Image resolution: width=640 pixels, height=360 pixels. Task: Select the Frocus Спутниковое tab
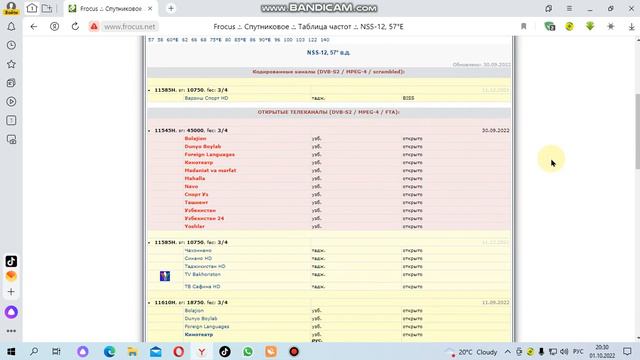(x=111, y=9)
